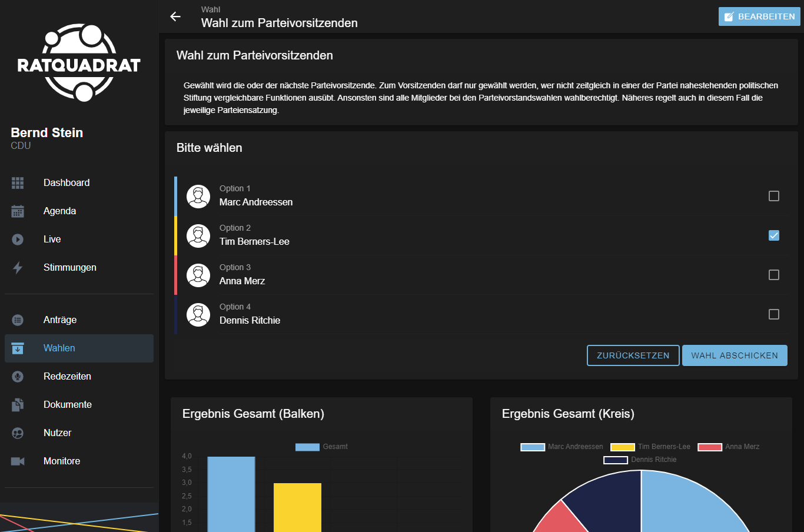Open Dokumente in the sidebar
Screen dimensions: 804x532
tap(79, 405)
